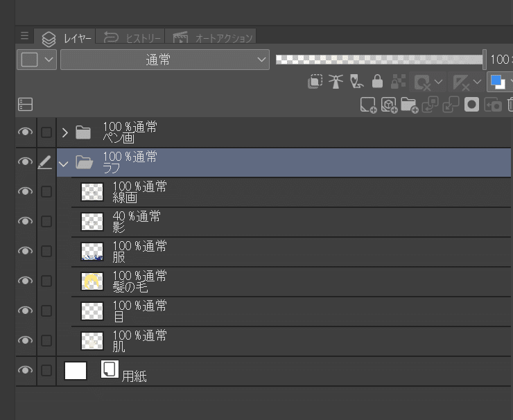
Task: Toggle visibility of 髪の毛 layer
Action: point(25,281)
